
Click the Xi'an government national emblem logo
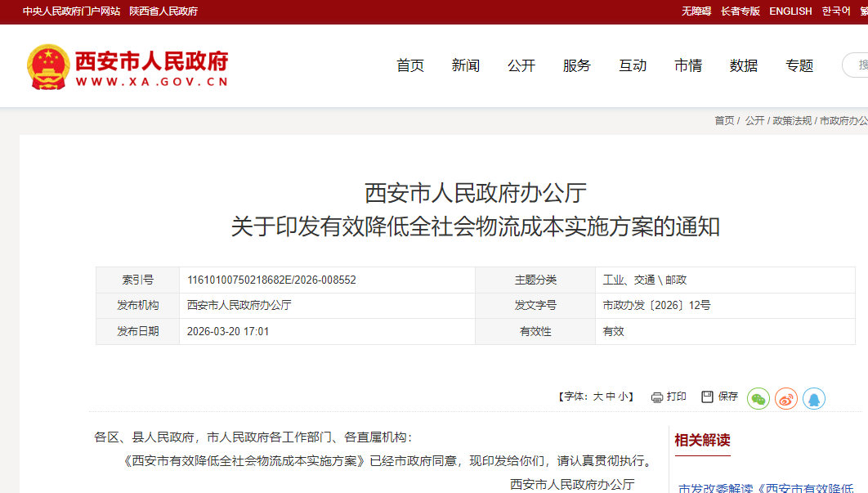click(x=48, y=65)
